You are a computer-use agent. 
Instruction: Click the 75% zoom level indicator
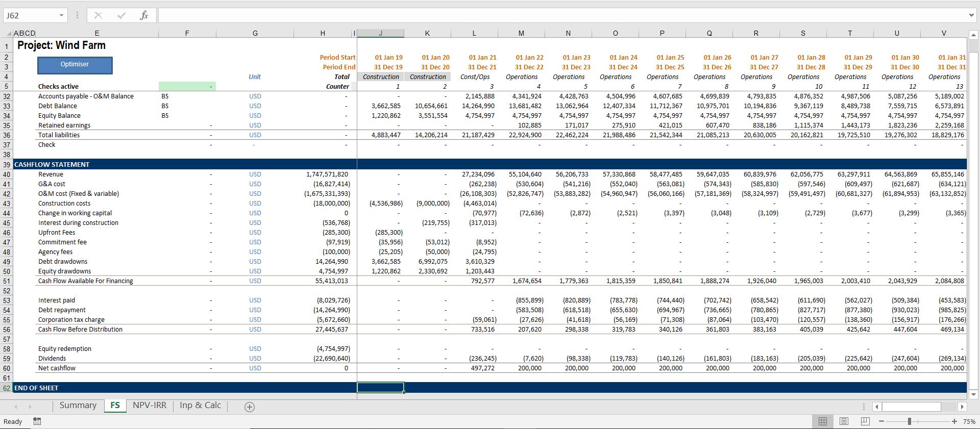point(969,421)
